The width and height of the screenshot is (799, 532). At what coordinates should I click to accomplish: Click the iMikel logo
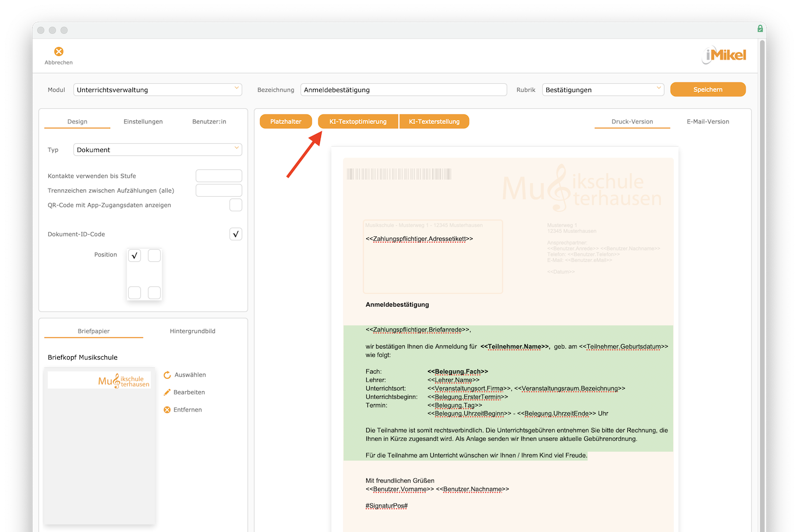[x=724, y=55]
